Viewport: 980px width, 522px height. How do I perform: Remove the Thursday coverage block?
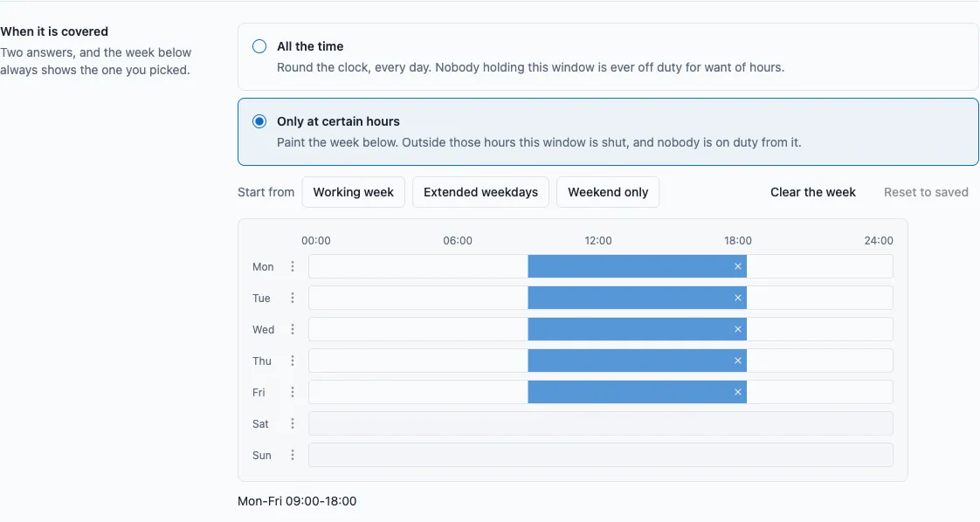pyautogui.click(x=737, y=361)
